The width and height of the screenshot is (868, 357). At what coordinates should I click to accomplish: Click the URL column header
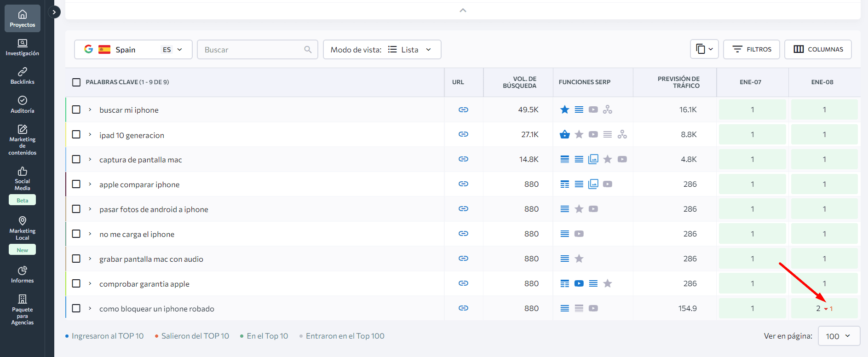458,82
